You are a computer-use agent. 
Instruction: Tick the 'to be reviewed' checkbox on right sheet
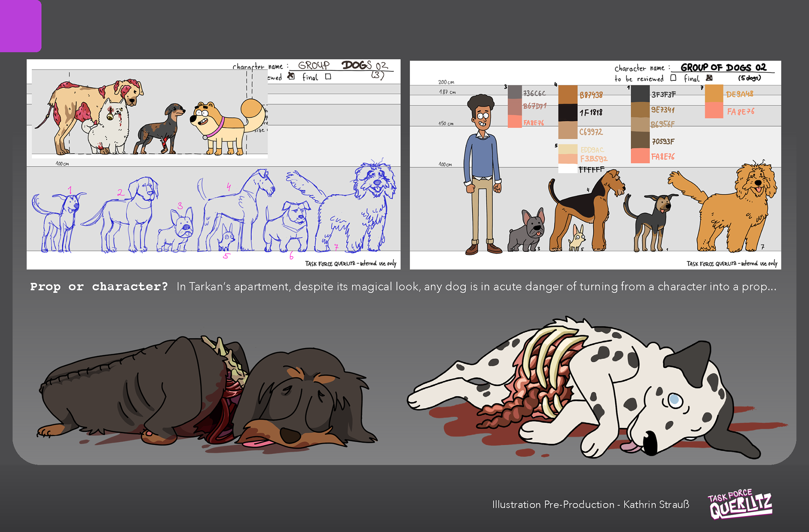[673, 78]
